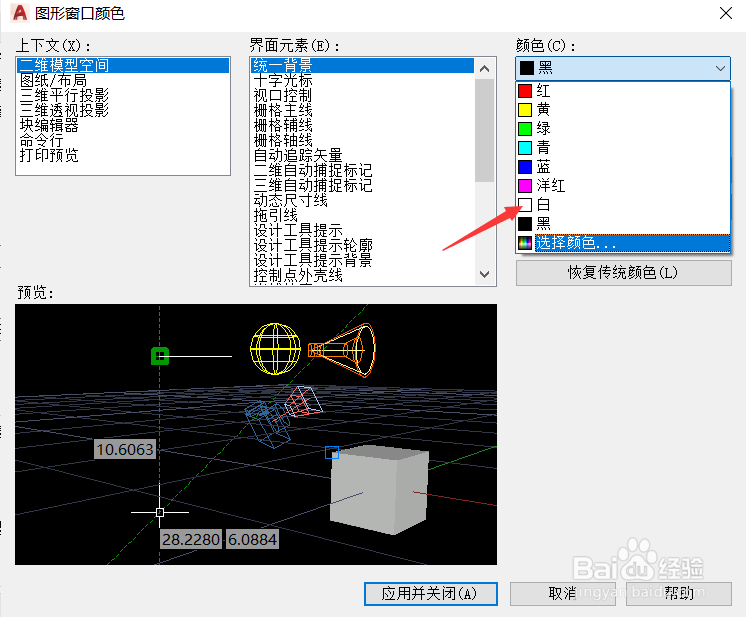Pick 黄 (yellow) from the color dropdown
This screenshot has width=746, height=617.
tap(623, 109)
